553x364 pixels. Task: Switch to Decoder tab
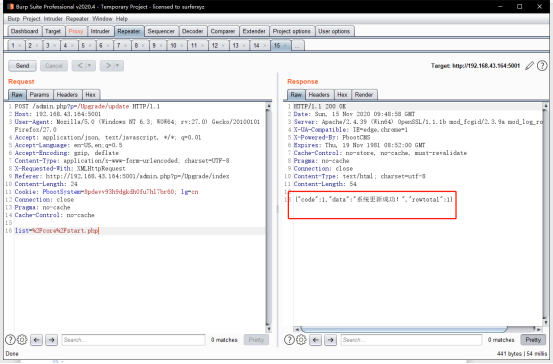pos(193,31)
